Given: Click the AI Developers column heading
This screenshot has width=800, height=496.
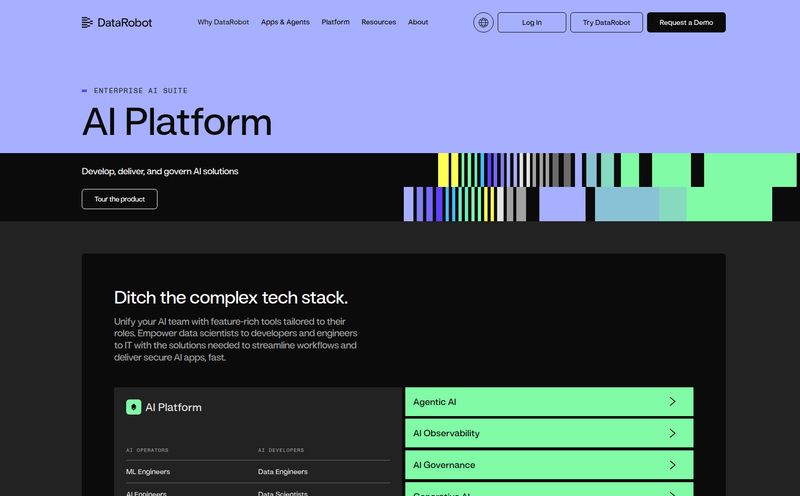Looking at the screenshot, I should click(281, 450).
